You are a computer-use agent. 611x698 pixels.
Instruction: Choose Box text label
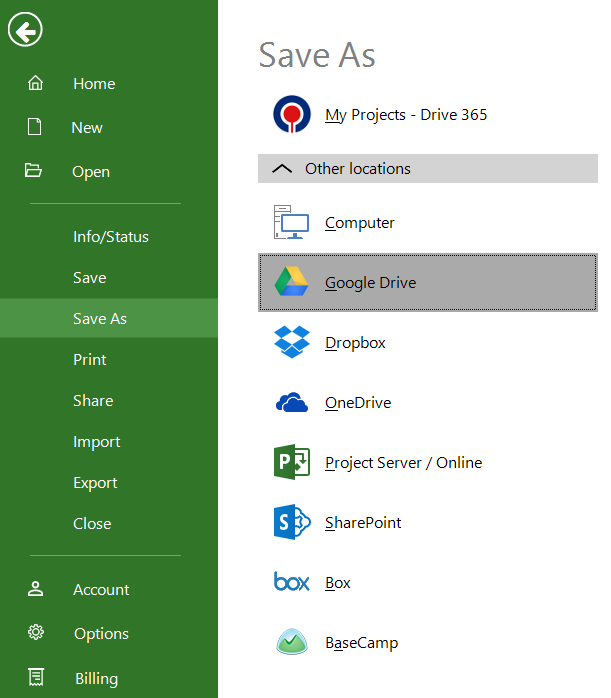pyautogui.click(x=338, y=582)
